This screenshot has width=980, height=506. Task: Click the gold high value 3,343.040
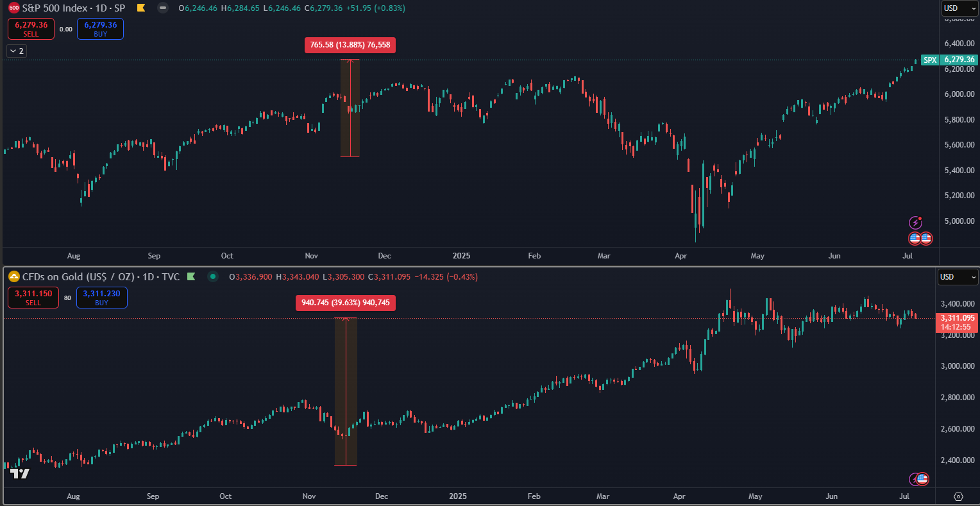(300, 277)
